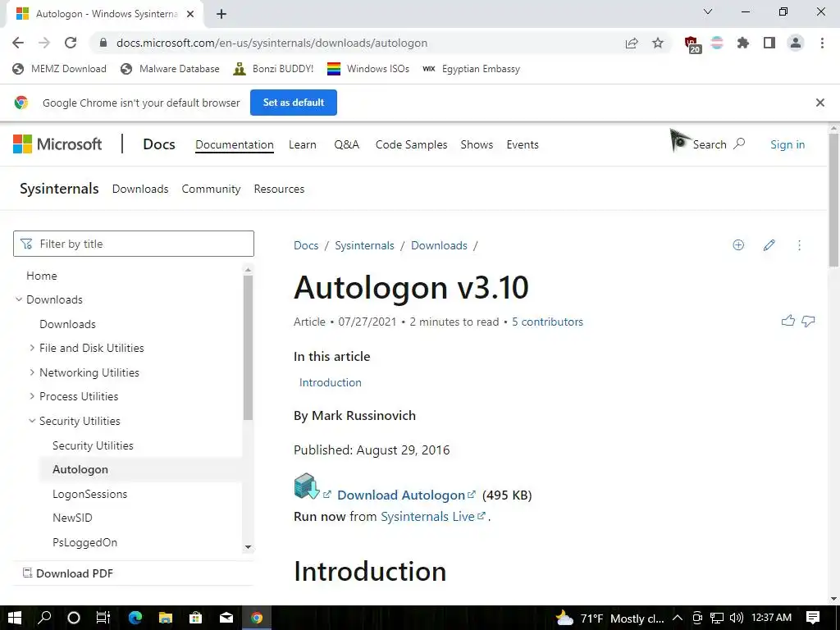Open the Extensions puzzle piece menu

click(x=742, y=43)
